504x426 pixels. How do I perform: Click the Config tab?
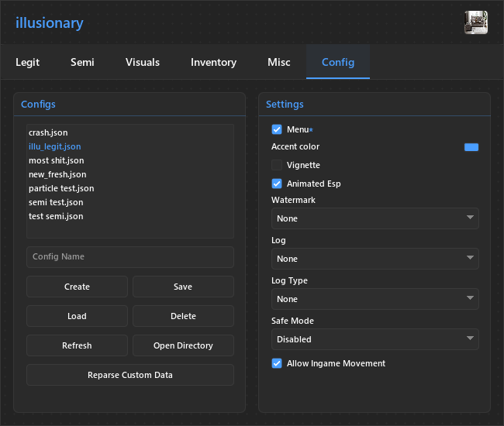pos(338,62)
